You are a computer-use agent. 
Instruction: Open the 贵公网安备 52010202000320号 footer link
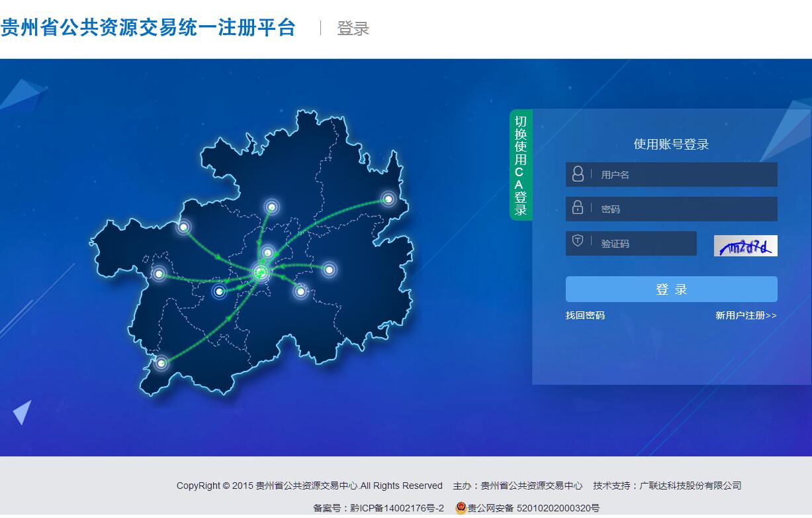tap(533, 508)
